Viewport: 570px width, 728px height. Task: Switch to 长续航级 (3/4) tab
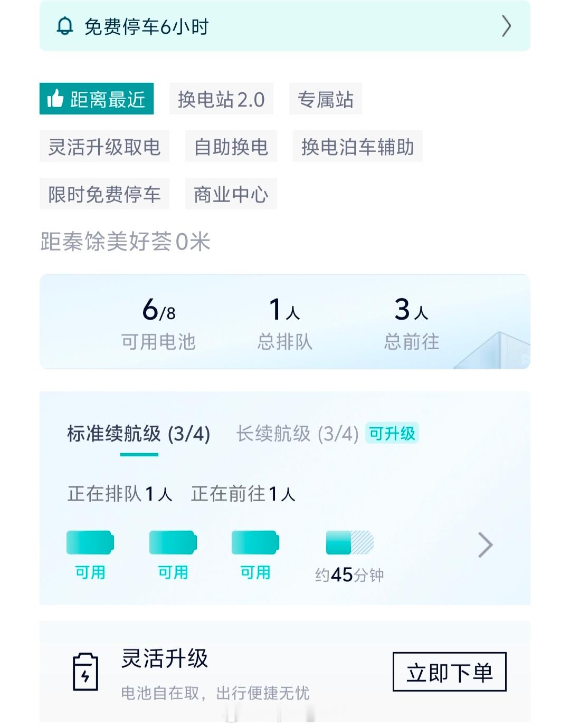pyautogui.click(x=298, y=434)
